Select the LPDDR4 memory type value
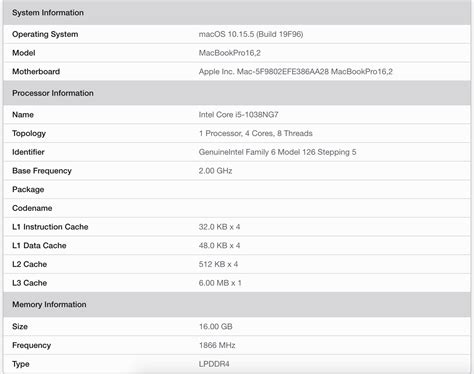Viewport: 474px width, 374px height. pyautogui.click(x=214, y=364)
